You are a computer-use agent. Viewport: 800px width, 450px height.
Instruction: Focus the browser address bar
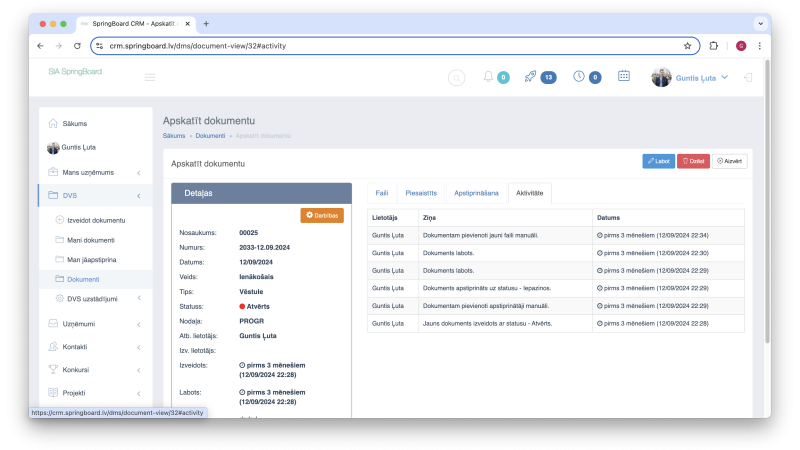(x=393, y=46)
